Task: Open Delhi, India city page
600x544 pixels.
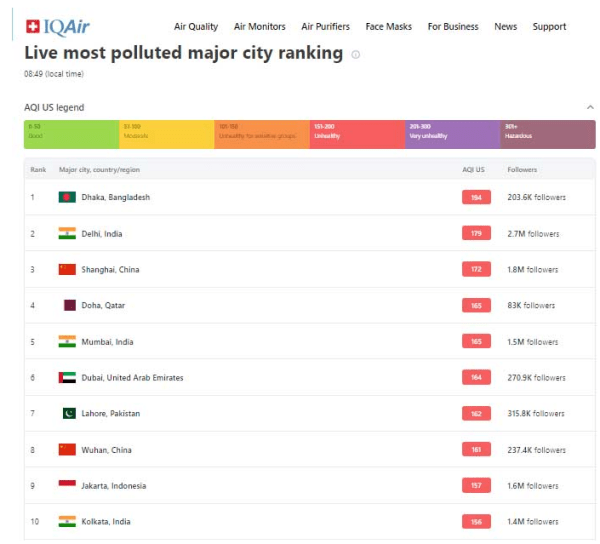Action: (102, 234)
